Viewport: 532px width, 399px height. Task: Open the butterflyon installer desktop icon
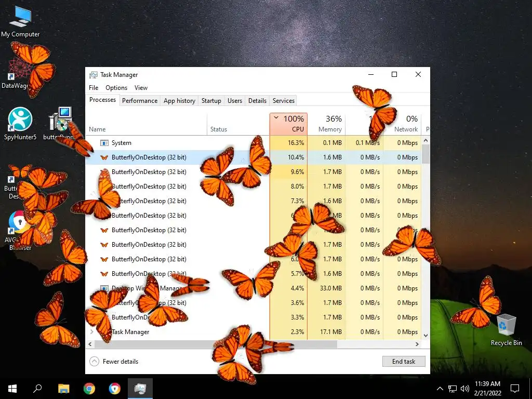tap(60, 124)
